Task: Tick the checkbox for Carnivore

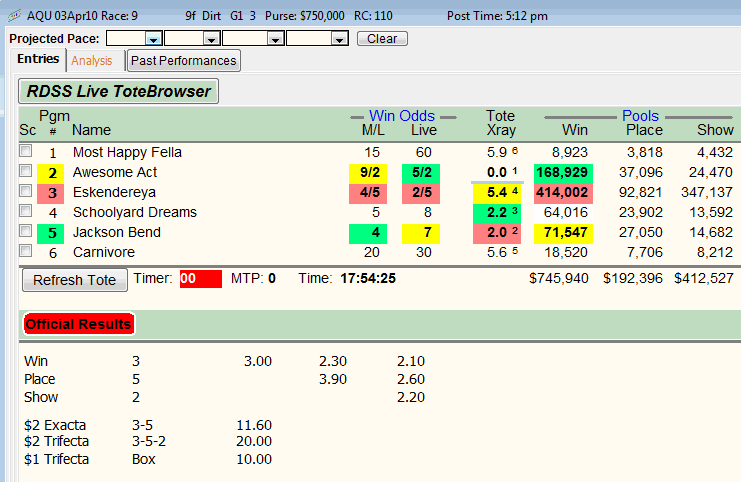Action: point(26,250)
